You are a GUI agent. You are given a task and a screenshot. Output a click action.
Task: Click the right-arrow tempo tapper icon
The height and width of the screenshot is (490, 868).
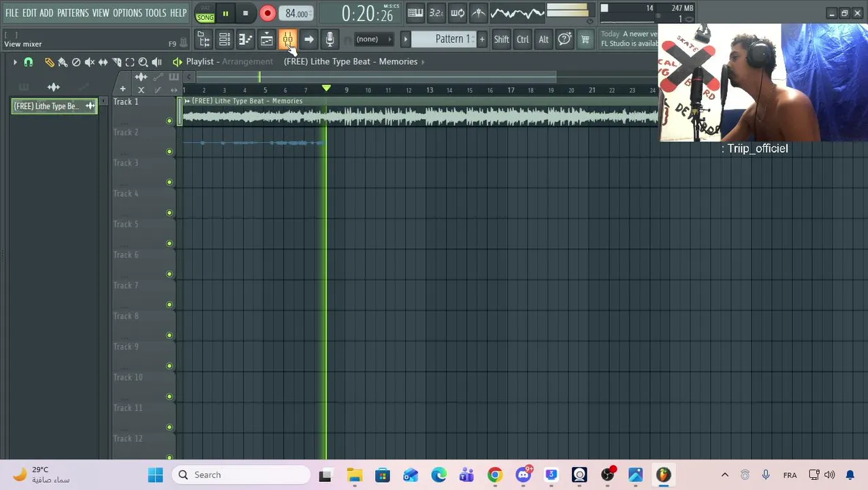pyautogui.click(x=308, y=39)
